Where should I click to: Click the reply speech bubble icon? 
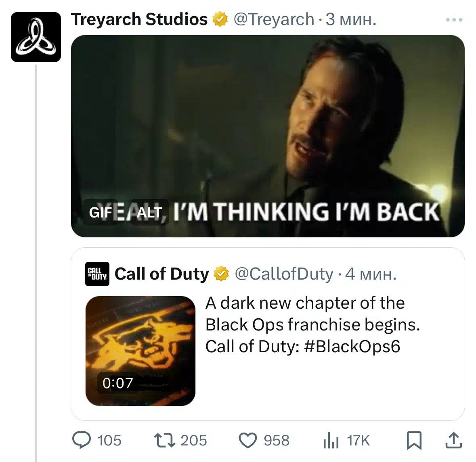tap(82, 440)
